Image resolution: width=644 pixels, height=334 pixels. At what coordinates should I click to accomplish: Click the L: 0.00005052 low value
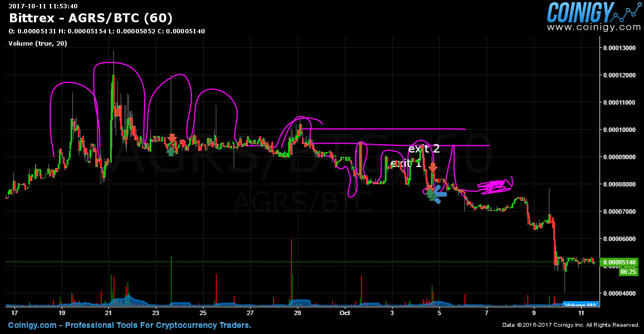coord(132,31)
